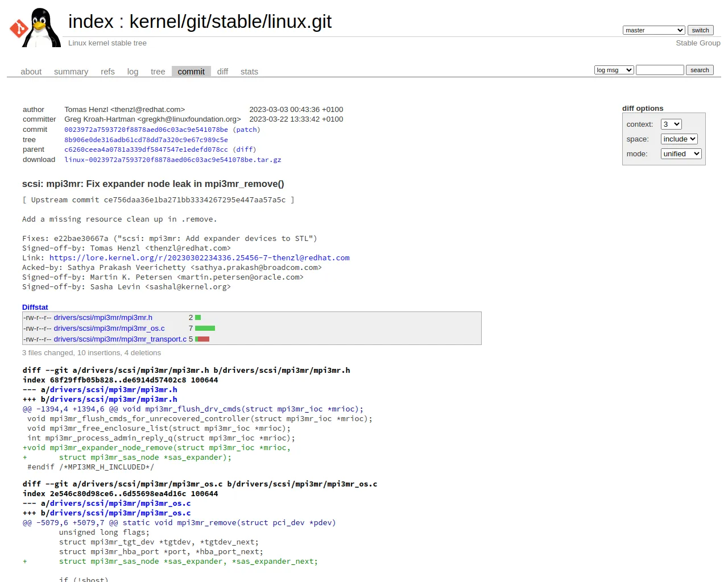
Task: Click the @@ -5079,6 +5079,7 hunk header
Action: point(179,522)
